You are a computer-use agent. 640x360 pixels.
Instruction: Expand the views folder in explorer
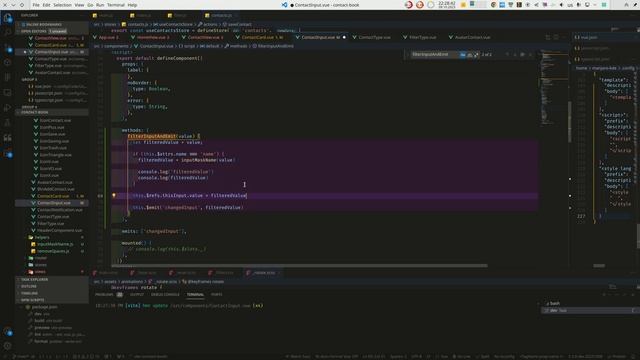pos(52,272)
